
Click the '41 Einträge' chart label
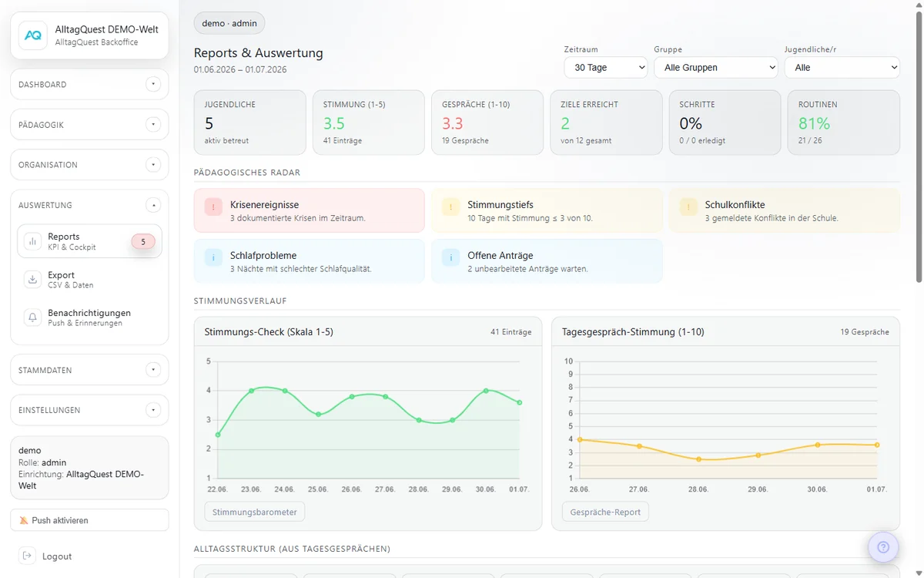(x=511, y=332)
